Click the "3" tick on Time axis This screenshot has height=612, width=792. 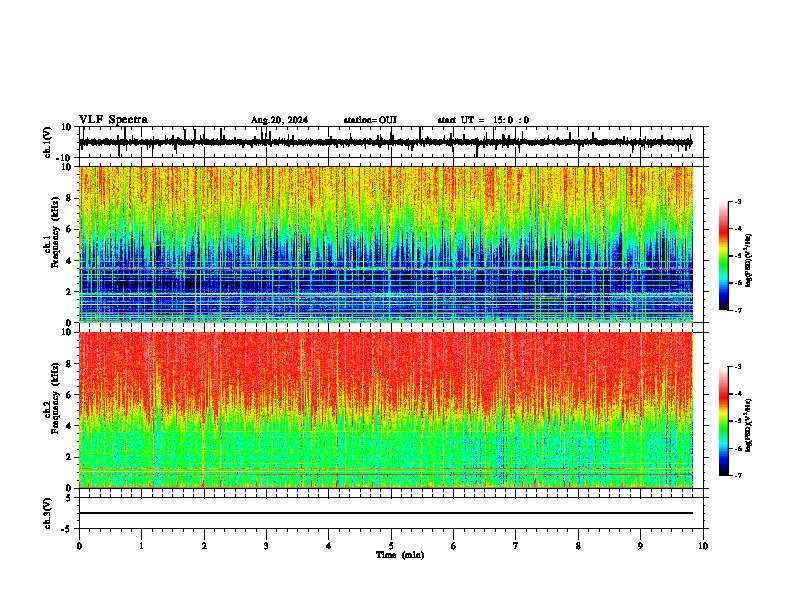(266, 546)
